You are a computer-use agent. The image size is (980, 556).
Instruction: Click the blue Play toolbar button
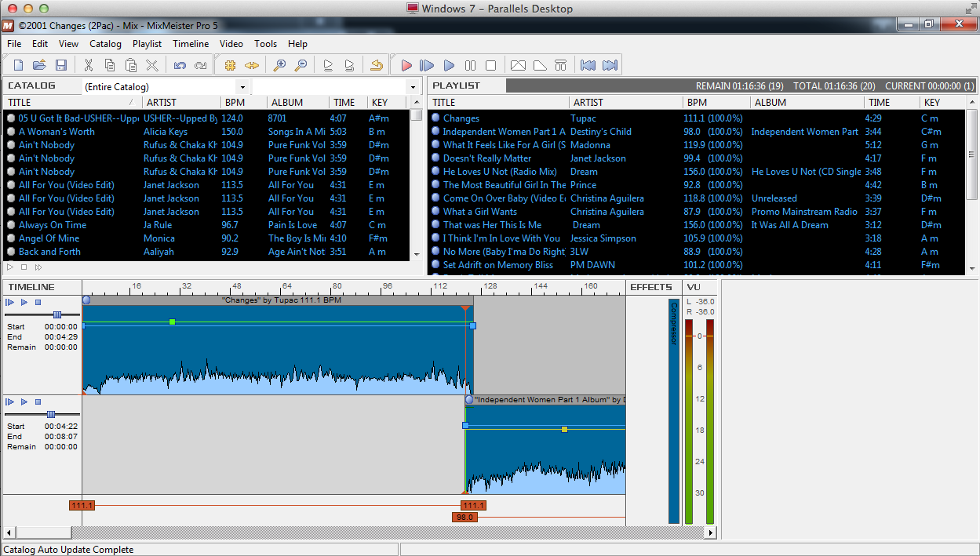point(449,65)
